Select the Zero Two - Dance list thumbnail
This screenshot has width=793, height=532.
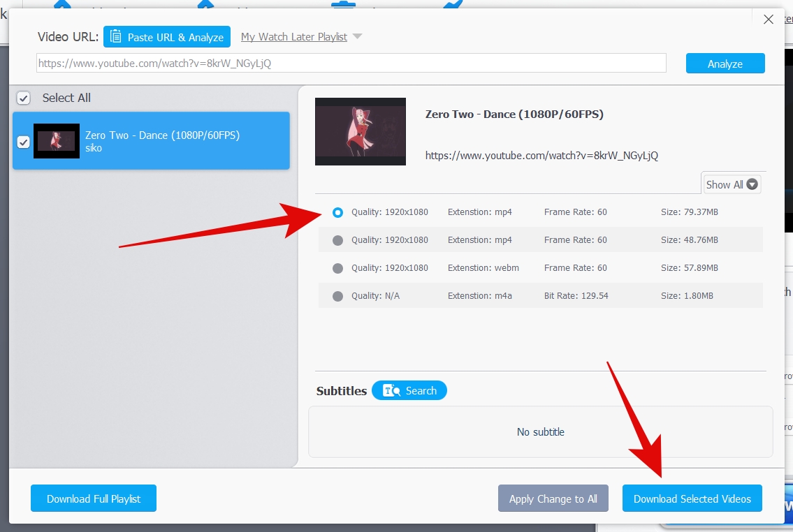click(57, 141)
